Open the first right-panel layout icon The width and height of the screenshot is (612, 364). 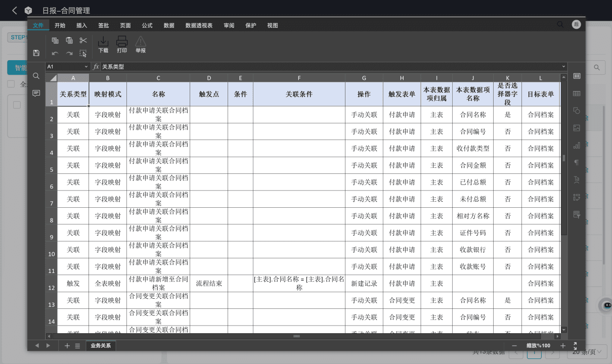coord(577,76)
